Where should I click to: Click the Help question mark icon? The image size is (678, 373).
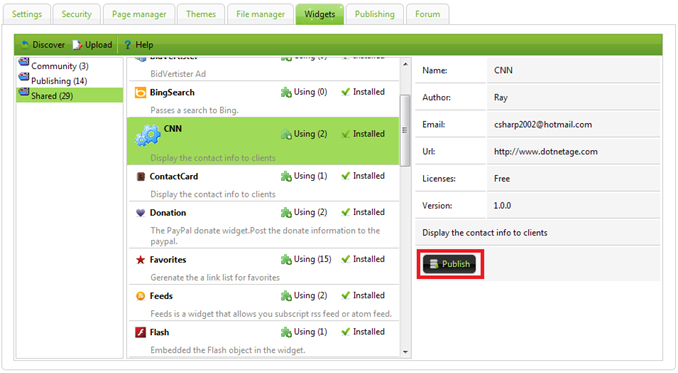coord(128,45)
